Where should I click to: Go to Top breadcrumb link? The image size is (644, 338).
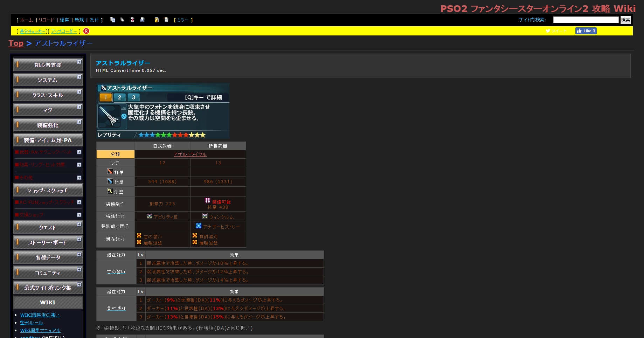click(16, 43)
